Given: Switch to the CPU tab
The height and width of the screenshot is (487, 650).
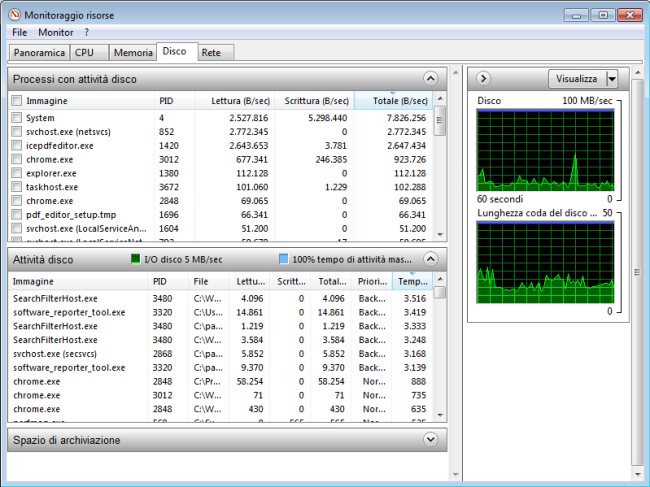Looking at the screenshot, I should coord(89,53).
